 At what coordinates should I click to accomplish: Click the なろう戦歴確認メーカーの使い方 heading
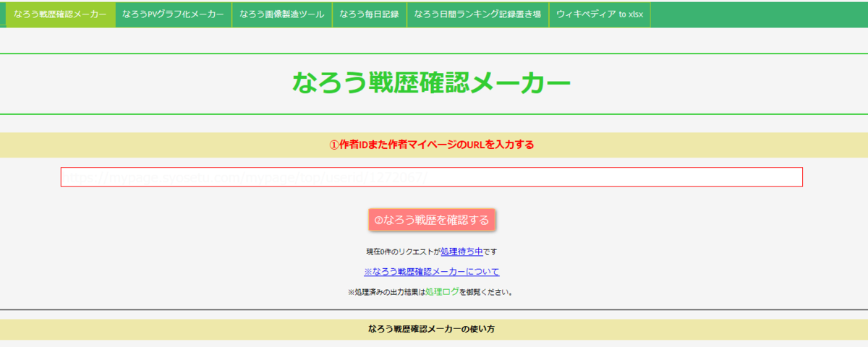tap(432, 329)
